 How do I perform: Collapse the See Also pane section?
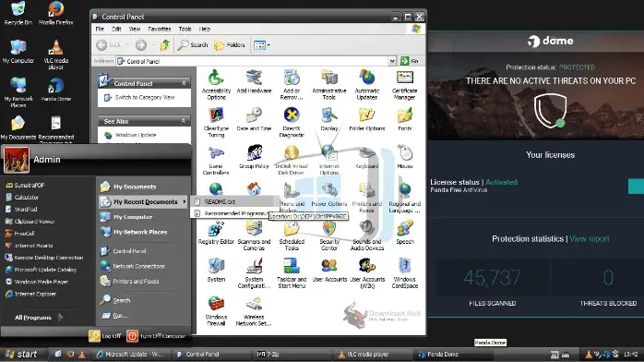coord(184,121)
